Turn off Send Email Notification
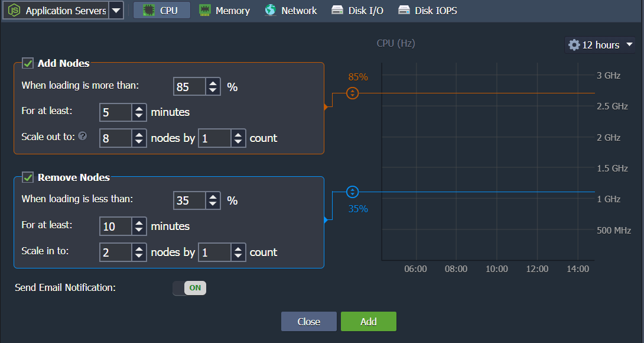Image resolution: width=644 pixels, height=343 pixels. [x=189, y=288]
